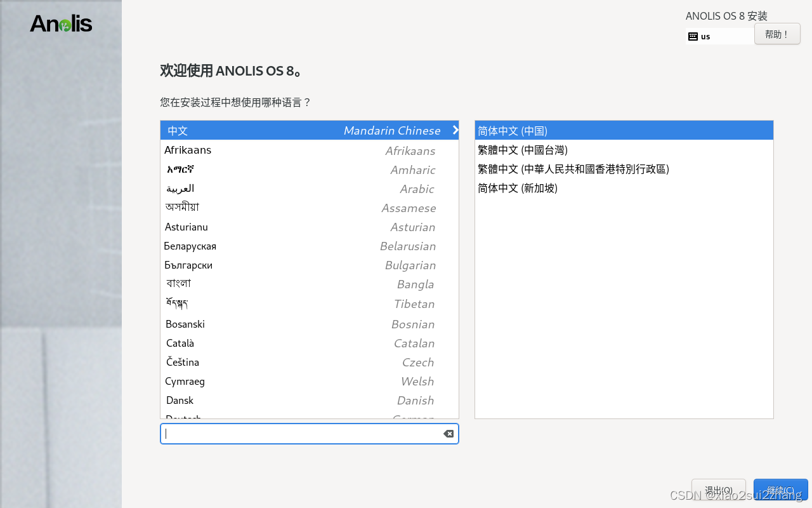Select the Afrikaans language
The height and width of the screenshot is (508, 812).
(188, 150)
